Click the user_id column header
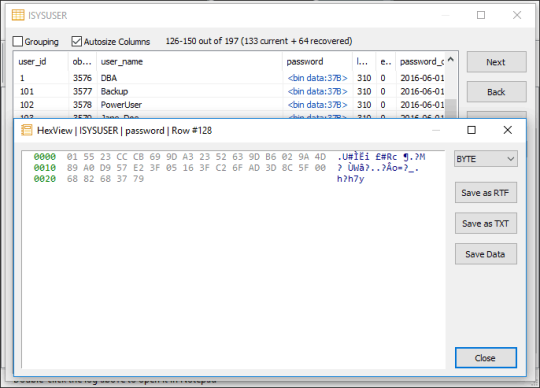 pyautogui.click(x=41, y=62)
